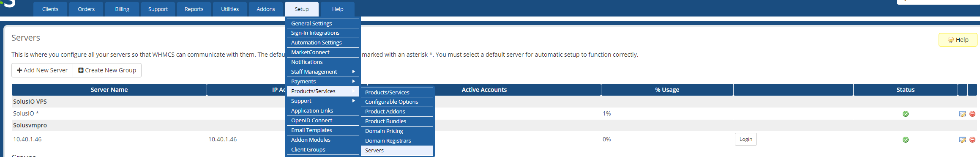
Task: Open Domain Registrars submenu entry
Action: click(397, 141)
